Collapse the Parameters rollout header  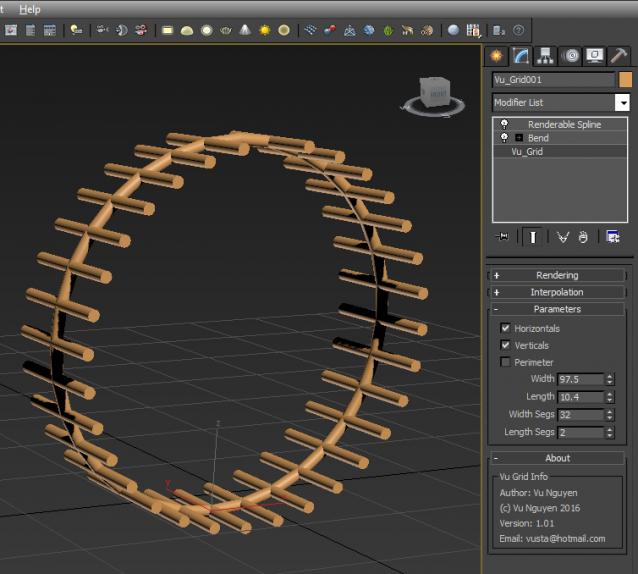(557, 309)
